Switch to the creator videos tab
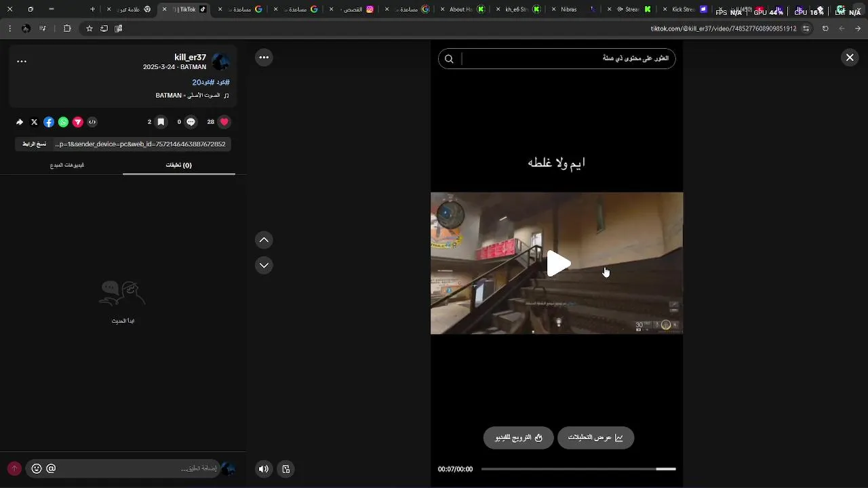868x488 pixels. click(x=67, y=165)
